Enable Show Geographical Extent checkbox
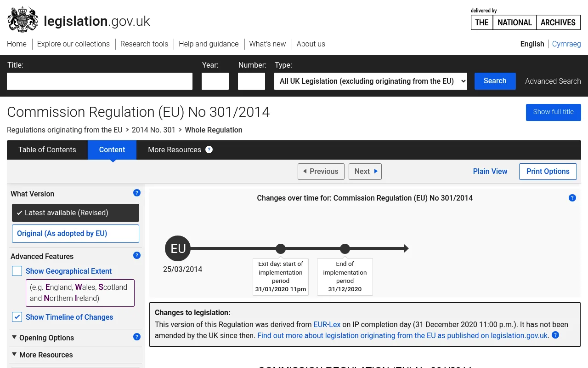Image resolution: width=588 pixels, height=368 pixels. (x=17, y=271)
